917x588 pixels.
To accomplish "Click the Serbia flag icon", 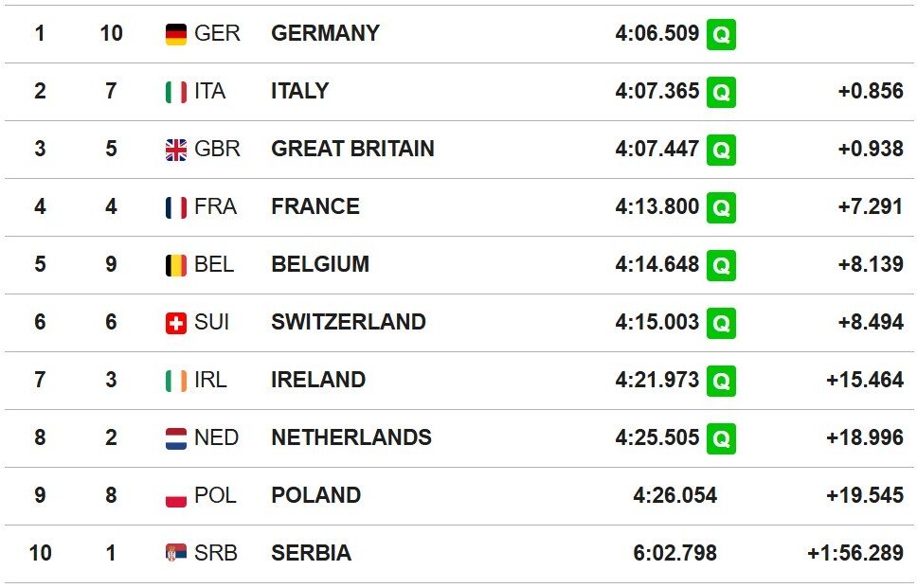I will tap(176, 554).
